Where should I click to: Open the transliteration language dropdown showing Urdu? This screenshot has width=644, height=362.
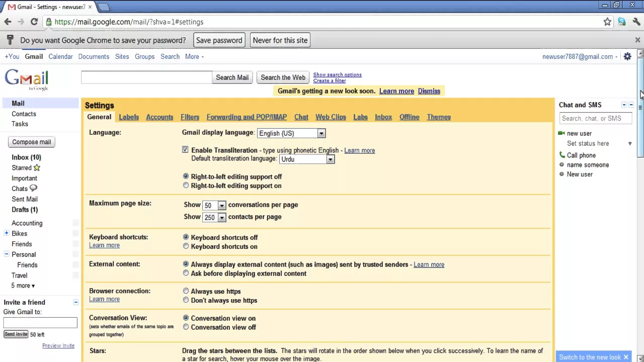click(x=307, y=159)
